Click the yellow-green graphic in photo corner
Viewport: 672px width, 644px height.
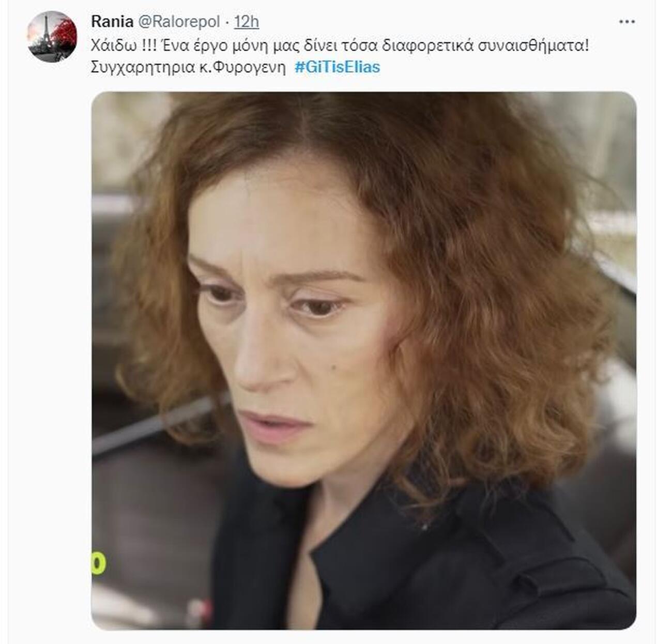pyautogui.click(x=98, y=563)
